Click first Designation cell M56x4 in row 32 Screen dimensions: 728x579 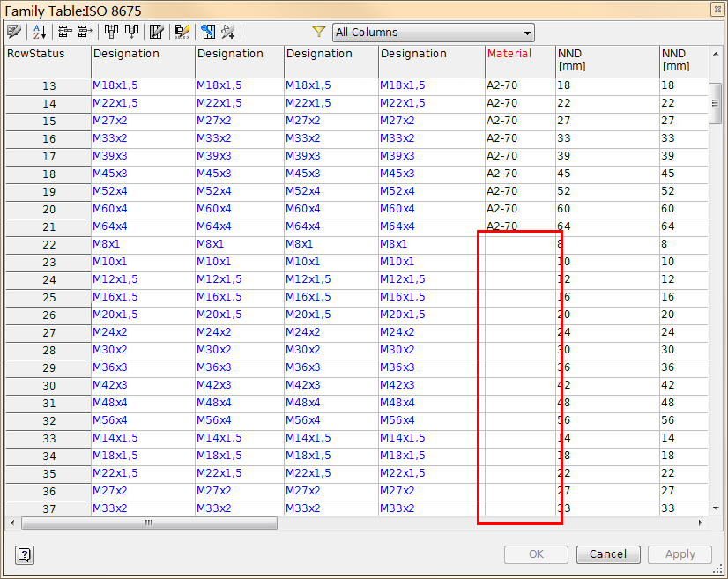pos(144,420)
